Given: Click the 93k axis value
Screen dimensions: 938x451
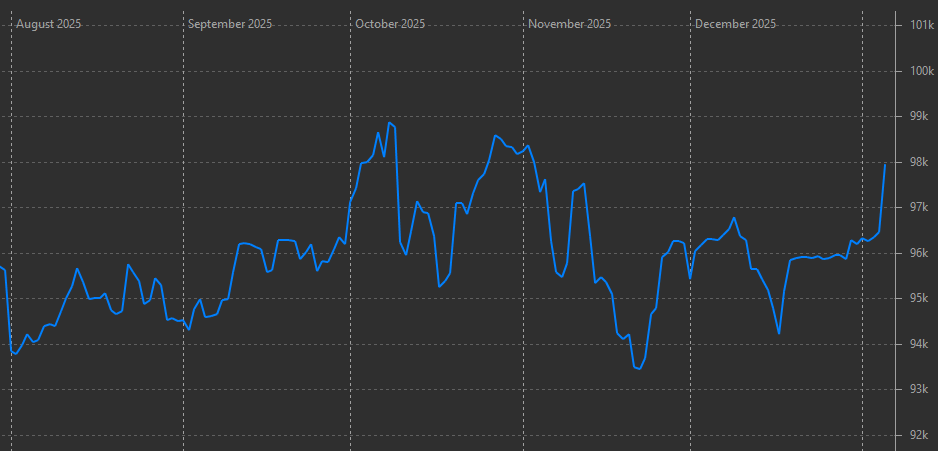Looking at the screenshot, I should tap(919, 389).
